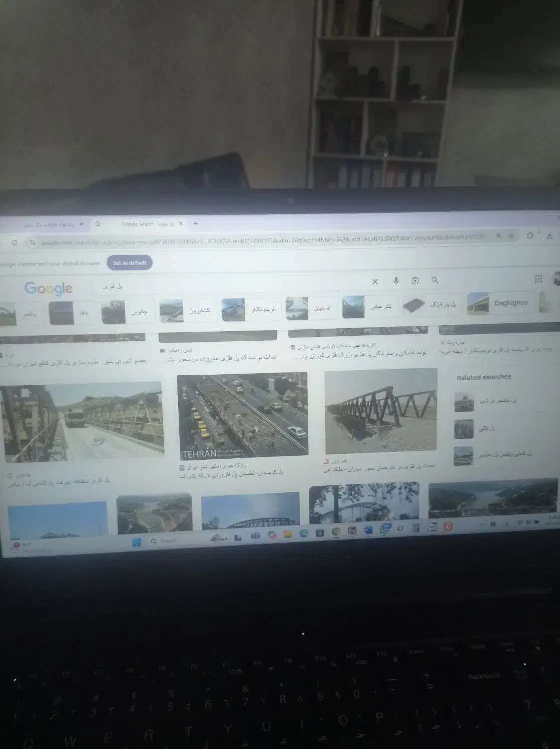Bookmark this page with star icon

coord(511,236)
